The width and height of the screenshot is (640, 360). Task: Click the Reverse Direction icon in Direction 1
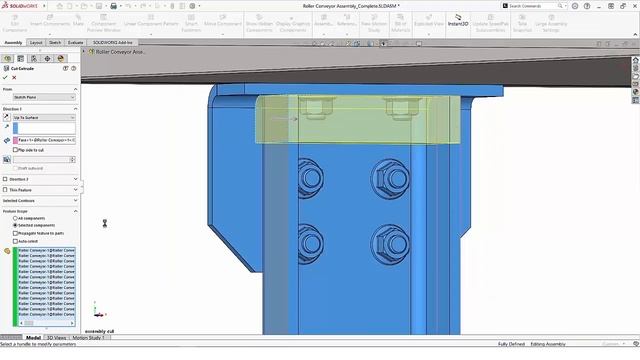point(7,118)
